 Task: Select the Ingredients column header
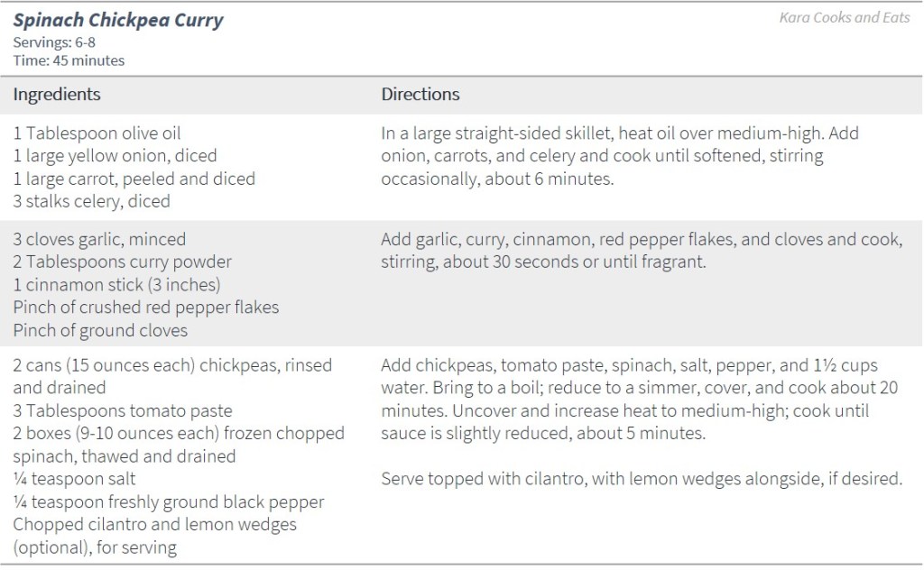coord(57,95)
